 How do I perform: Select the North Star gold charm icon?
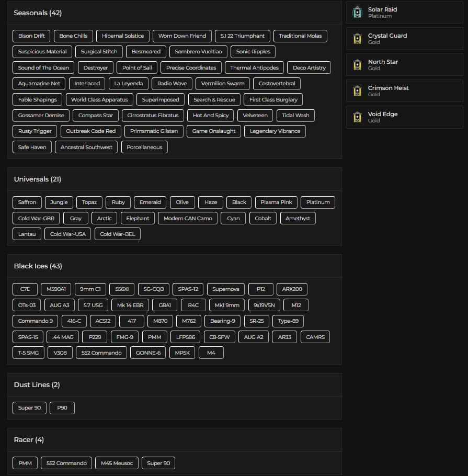click(357, 64)
